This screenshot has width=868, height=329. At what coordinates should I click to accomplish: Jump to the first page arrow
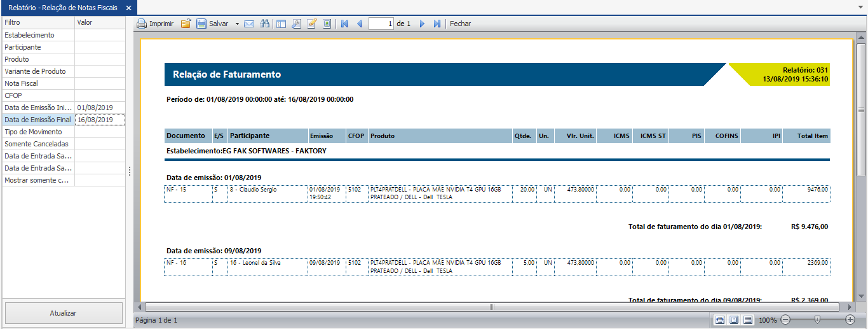coord(344,24)
